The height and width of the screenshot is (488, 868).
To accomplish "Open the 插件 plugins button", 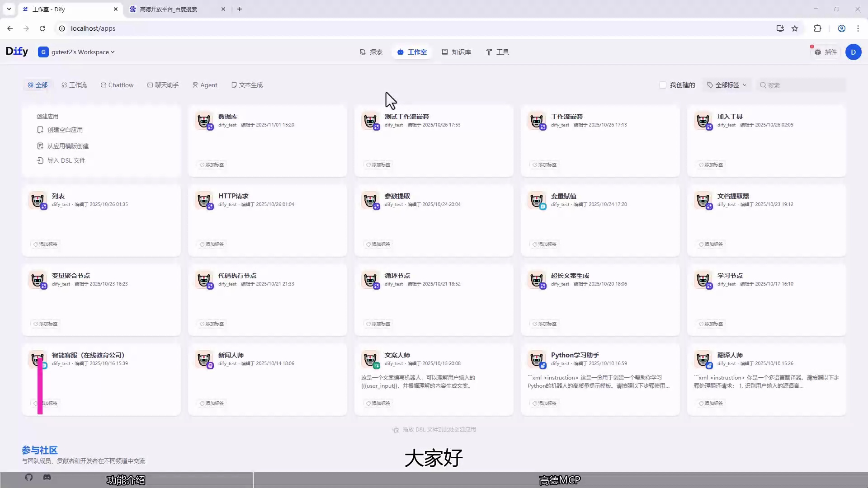I will [826, 52].
